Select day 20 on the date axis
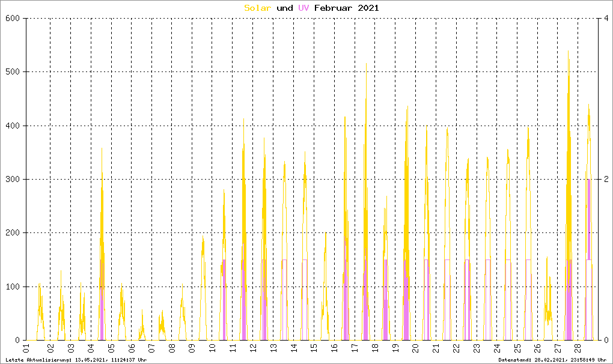 coord(415,348)
